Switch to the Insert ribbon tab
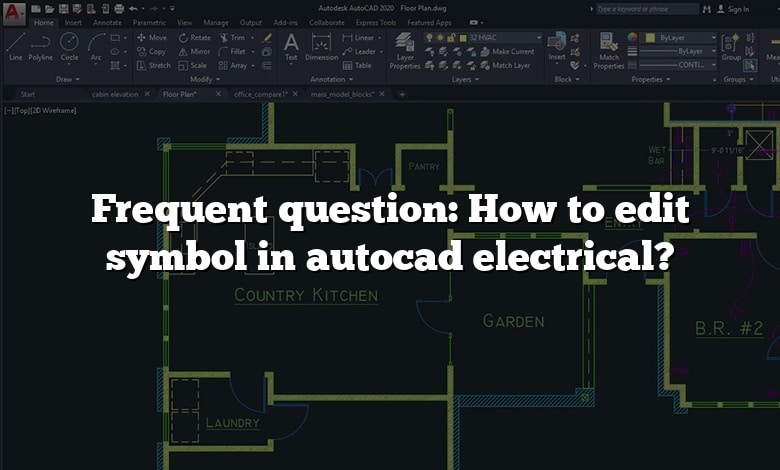 tap(73, 22)
